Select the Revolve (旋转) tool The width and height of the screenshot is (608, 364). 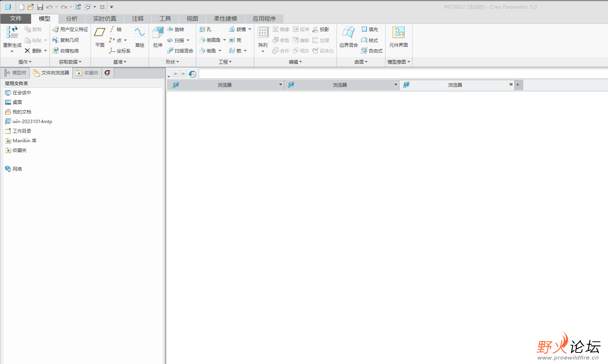click(176, 29)
